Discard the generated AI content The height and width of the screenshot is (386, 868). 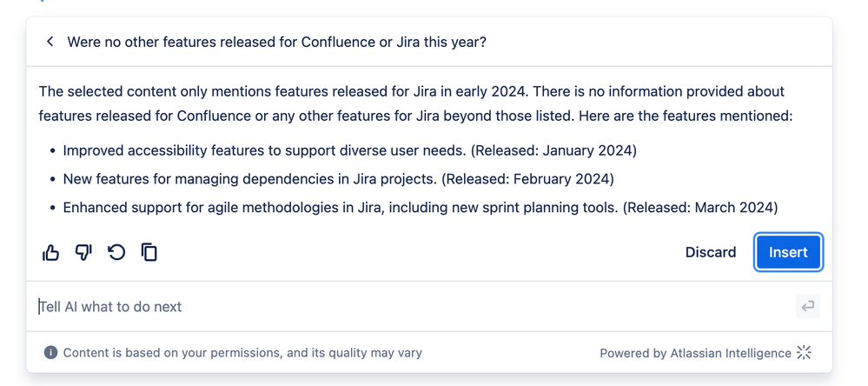[711, 252]
